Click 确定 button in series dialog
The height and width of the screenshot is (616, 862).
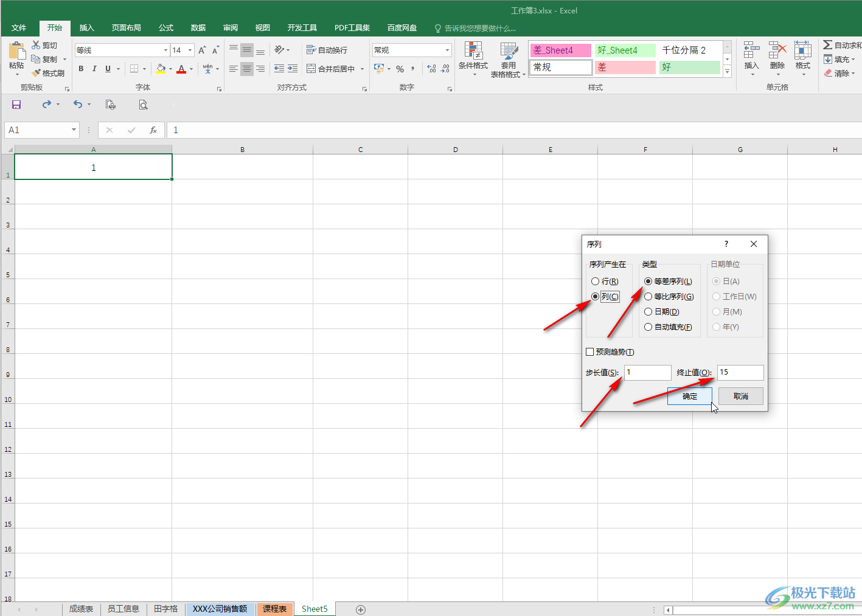[690, 396]
